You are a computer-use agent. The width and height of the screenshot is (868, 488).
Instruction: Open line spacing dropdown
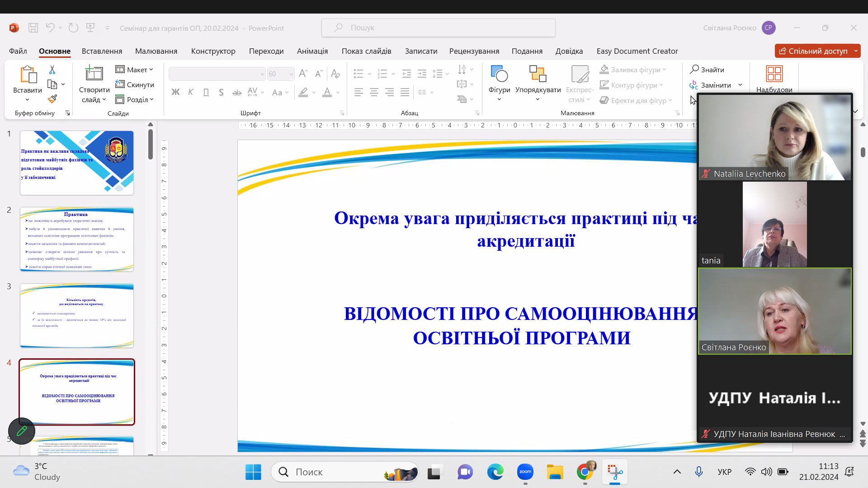[440, 74]
